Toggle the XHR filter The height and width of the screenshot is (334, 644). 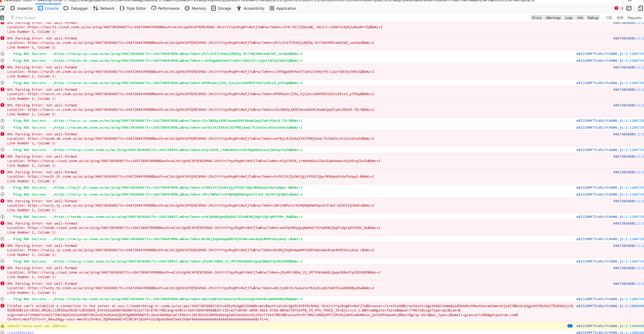tap(620, 18)
